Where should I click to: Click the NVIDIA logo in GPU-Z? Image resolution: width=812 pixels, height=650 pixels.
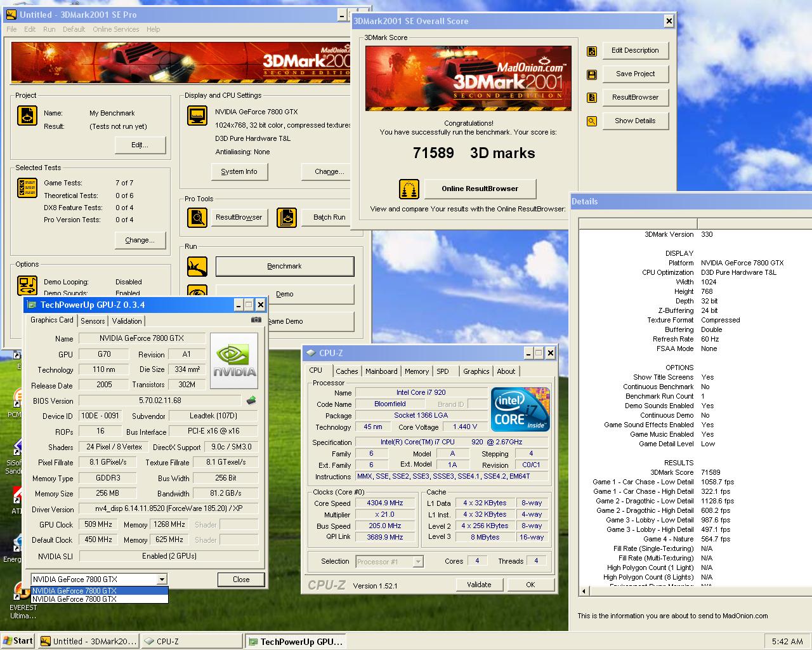pos(234,361)
